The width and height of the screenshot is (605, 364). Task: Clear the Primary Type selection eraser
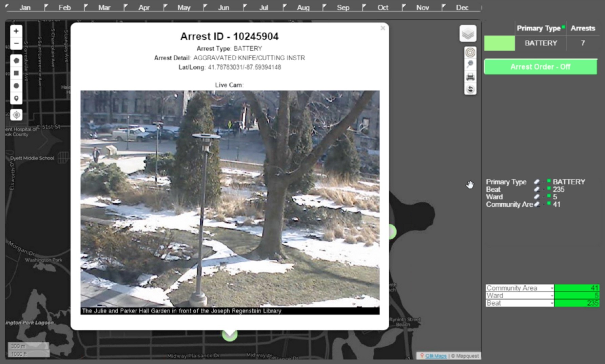pyautogui.click(x=536, y=182)
